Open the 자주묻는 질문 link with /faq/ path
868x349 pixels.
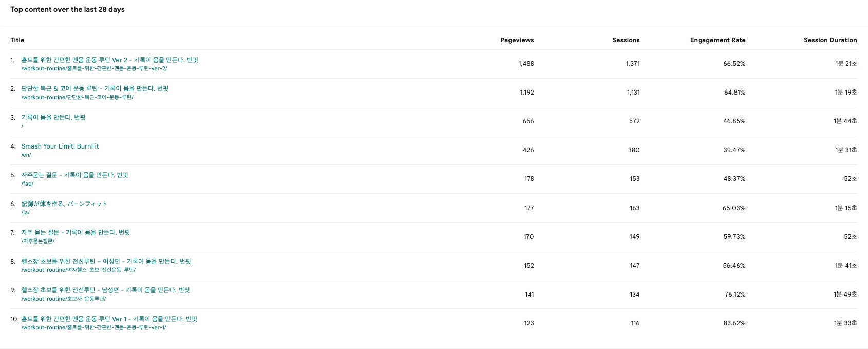pos(74,175)
